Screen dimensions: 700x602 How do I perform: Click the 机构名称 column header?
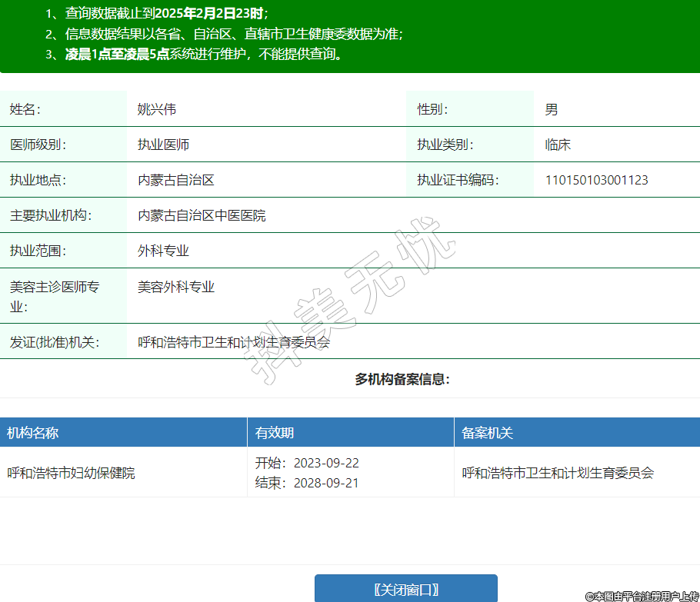tap(33, 433)
